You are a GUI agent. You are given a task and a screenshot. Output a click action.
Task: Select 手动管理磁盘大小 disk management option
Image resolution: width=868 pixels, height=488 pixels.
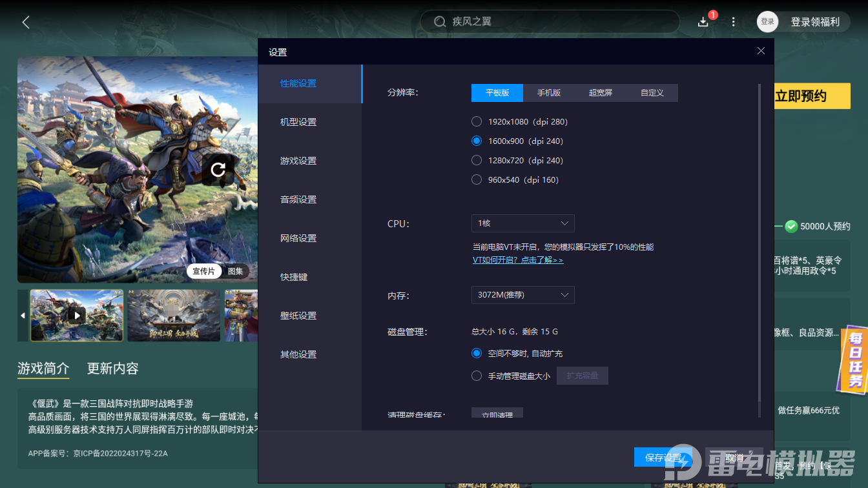tap(477, 375)
